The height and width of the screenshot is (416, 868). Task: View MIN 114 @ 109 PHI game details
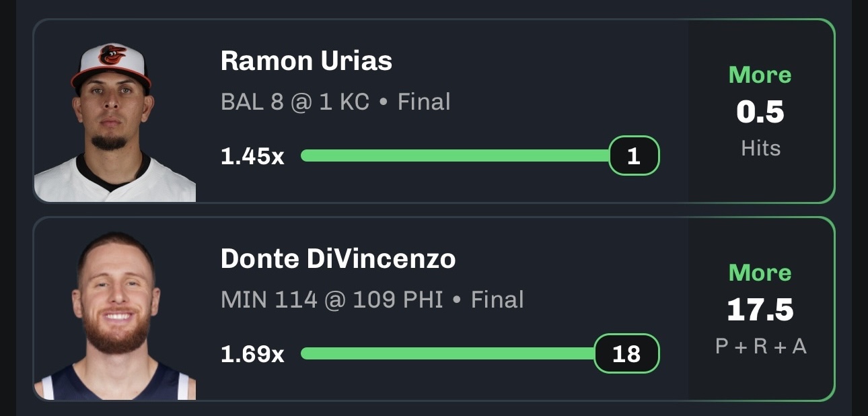(372, 300)
